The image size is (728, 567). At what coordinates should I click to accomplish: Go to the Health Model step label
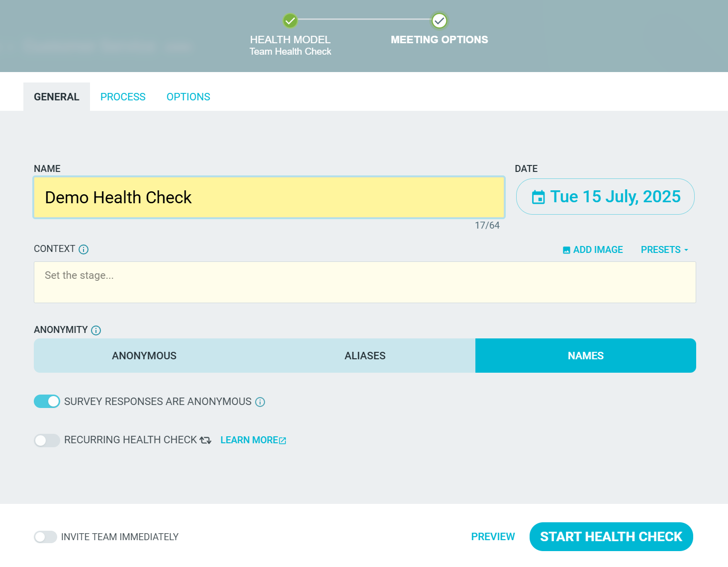pyautogui.click(x=290, y=40)
